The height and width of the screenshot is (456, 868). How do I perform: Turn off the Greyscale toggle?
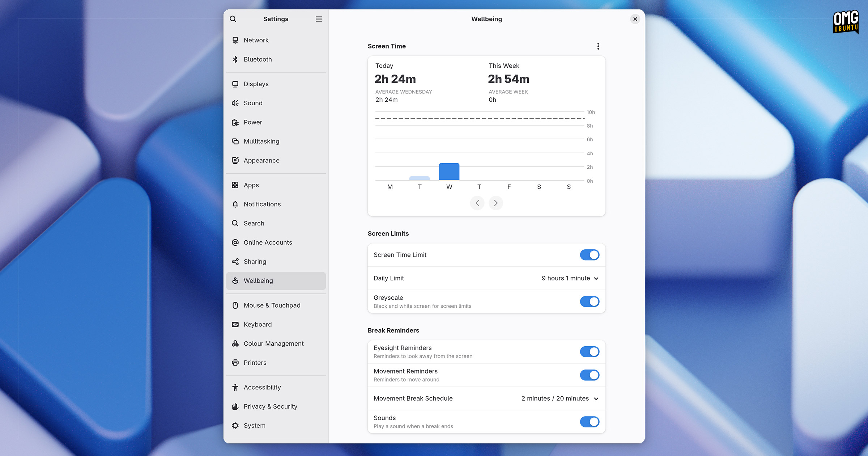(x=590, y=301)
